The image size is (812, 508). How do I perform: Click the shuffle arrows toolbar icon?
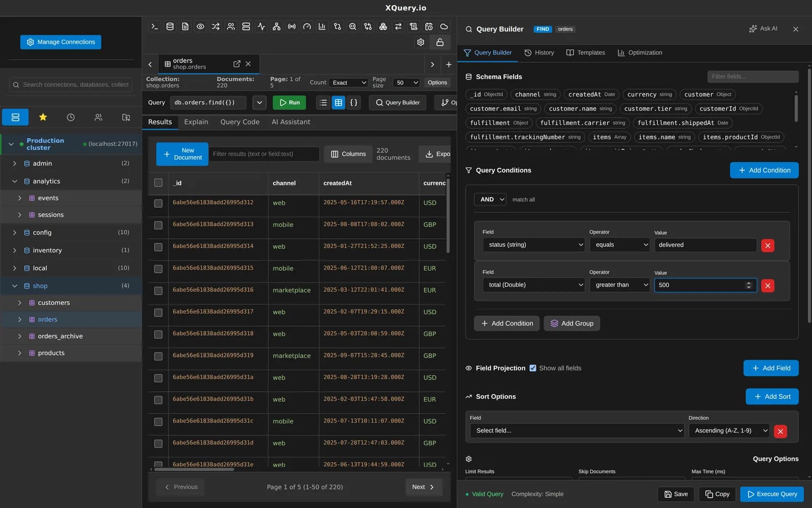point(216,26)
